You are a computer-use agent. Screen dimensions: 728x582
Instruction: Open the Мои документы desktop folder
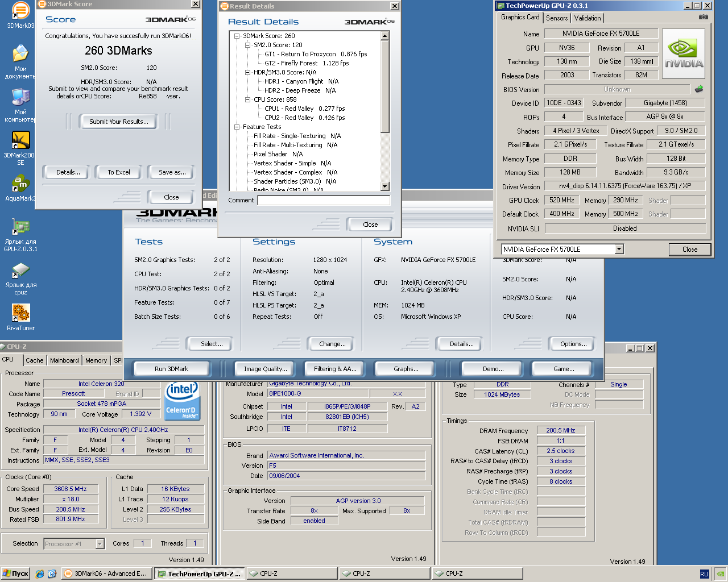click(20, 62)
